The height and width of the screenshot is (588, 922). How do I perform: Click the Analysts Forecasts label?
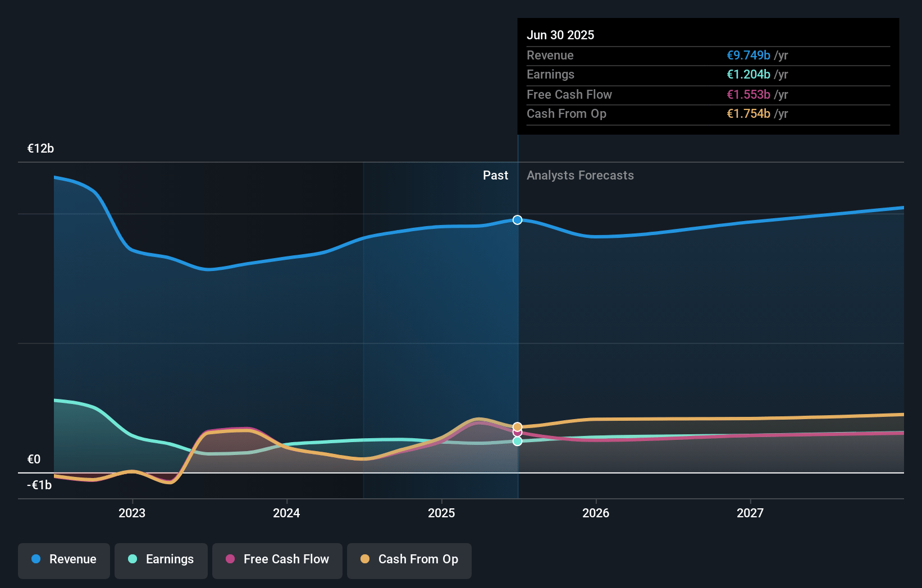[x=580, y=176]
